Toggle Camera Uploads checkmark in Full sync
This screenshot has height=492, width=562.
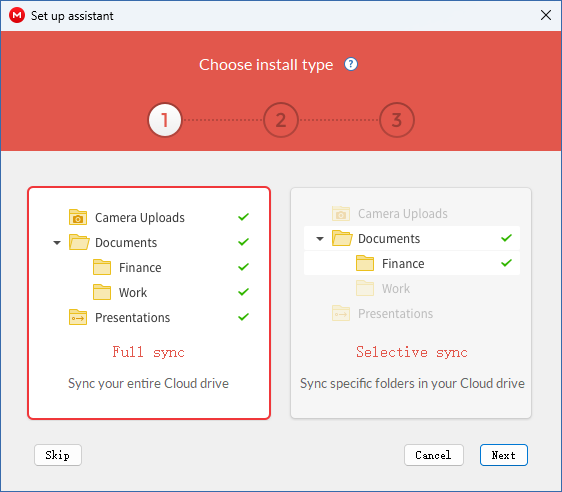tap(243, 217)
